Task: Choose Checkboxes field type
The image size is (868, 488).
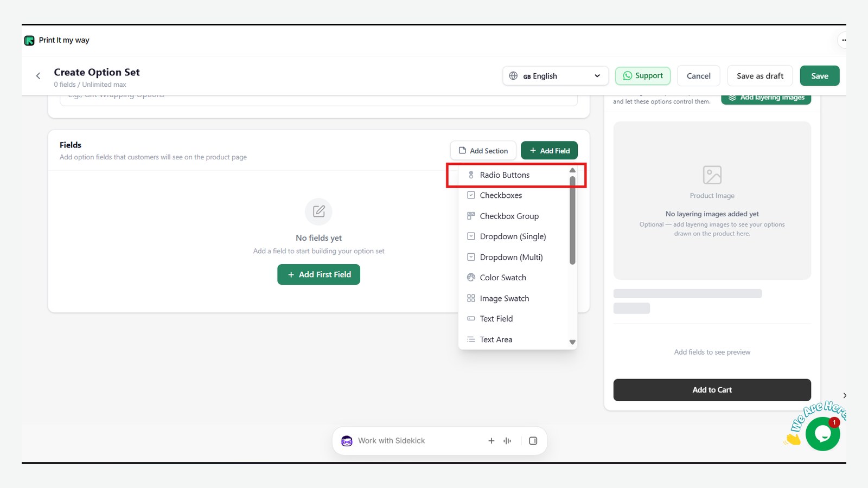Action: point(514,195)
